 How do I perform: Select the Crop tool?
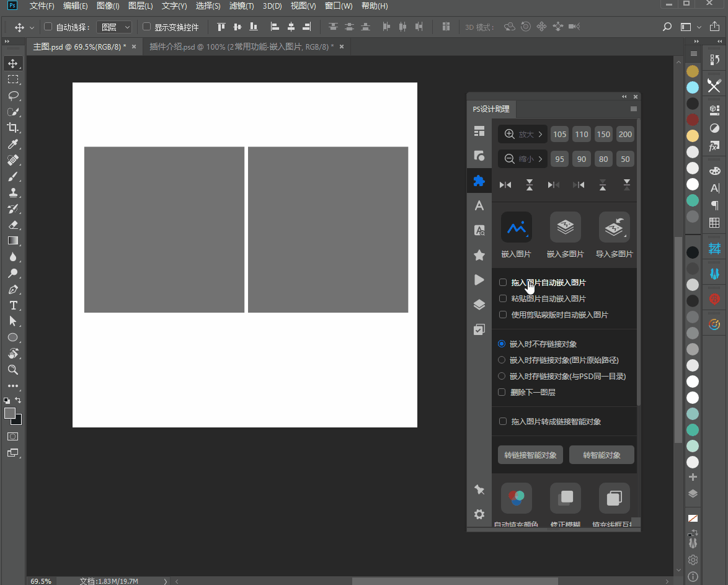pyautogui.click(x=13, y=128)
